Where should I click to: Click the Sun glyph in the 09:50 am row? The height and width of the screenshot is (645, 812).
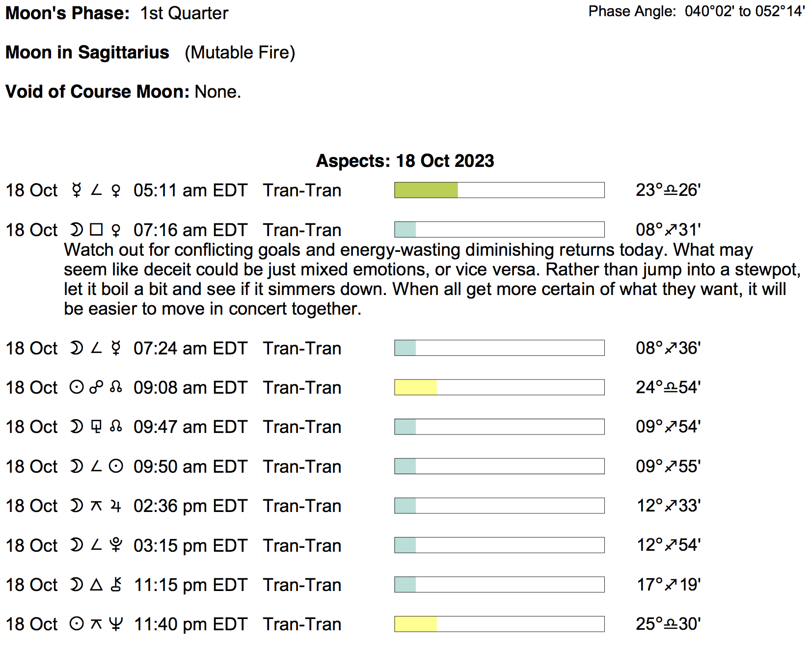click(x=116, y=466)
